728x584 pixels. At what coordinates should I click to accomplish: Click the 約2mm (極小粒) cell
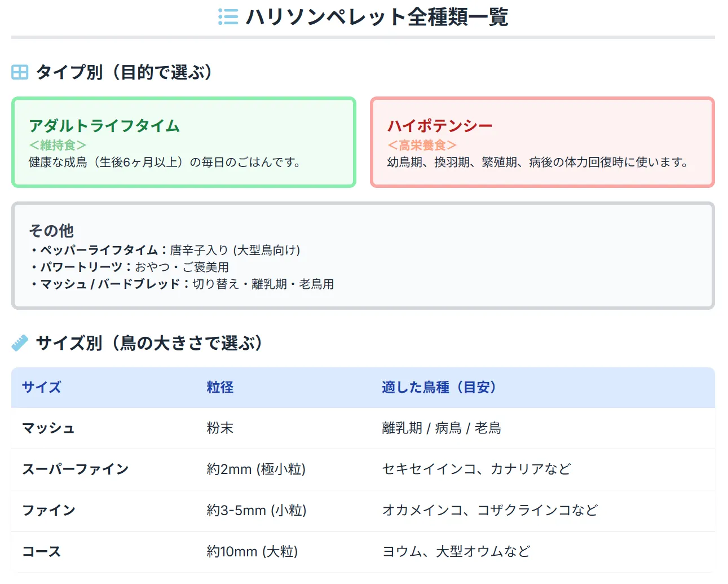256,469
